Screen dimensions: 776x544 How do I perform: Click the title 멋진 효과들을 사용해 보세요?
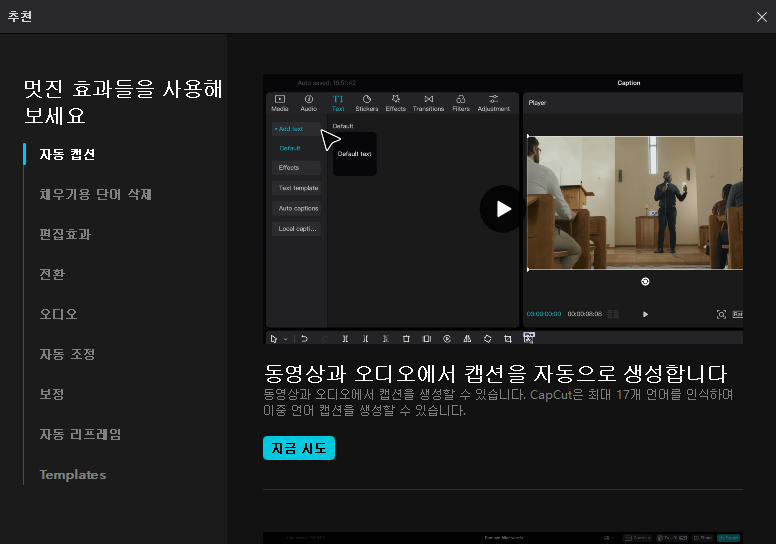pos(123,102)
